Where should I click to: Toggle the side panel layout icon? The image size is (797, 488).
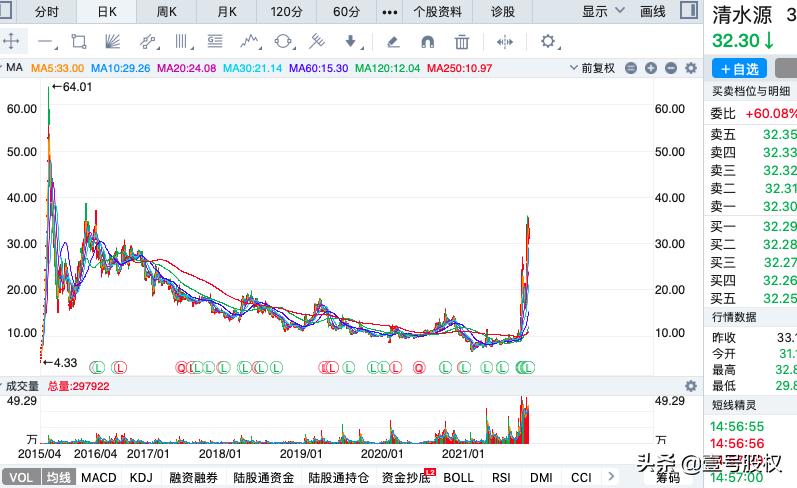click(x=689, y=10)
